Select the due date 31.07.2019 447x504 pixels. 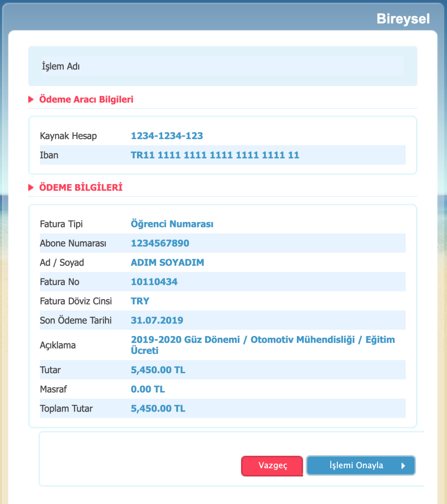click(x=157, y=320)
